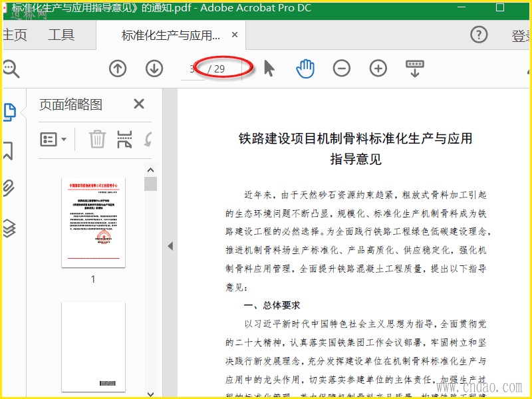
Task: Switch to the 工具 tab
Action: pos(61,35)
